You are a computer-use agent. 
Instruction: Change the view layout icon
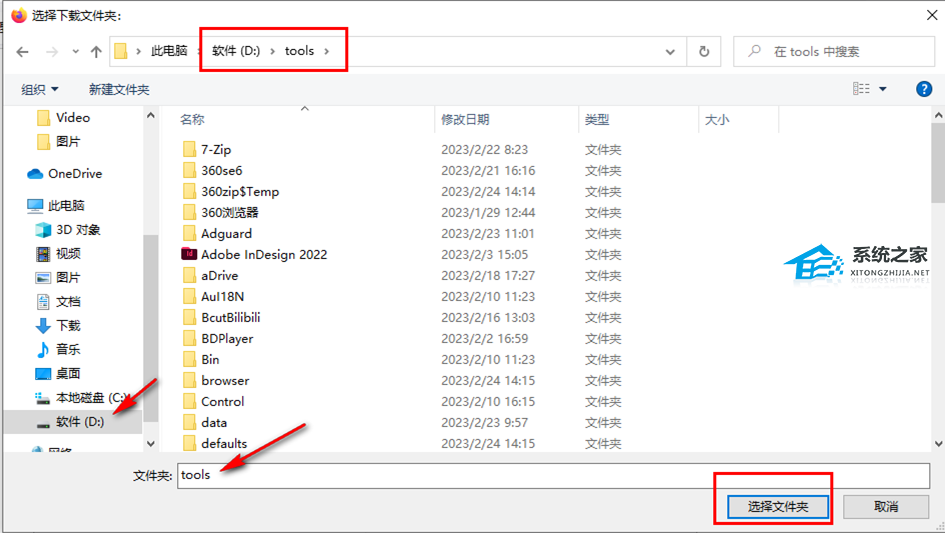(861, 89)
